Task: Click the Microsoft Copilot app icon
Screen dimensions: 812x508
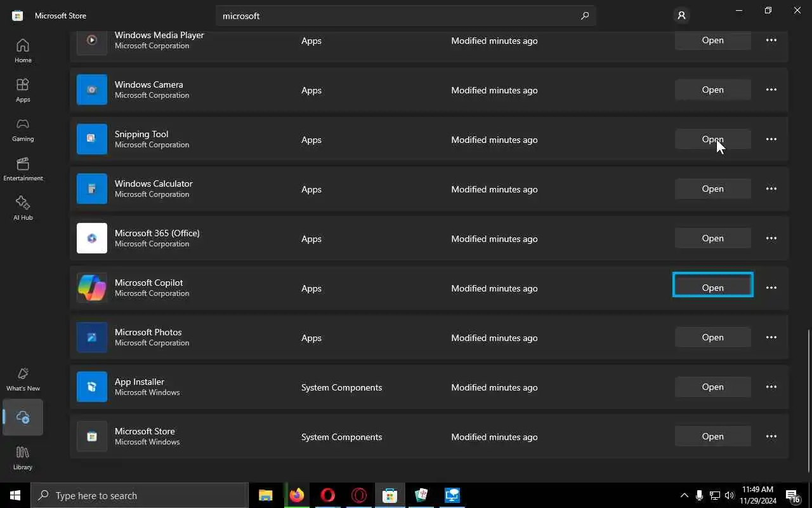Action: (x=92, y=288)
